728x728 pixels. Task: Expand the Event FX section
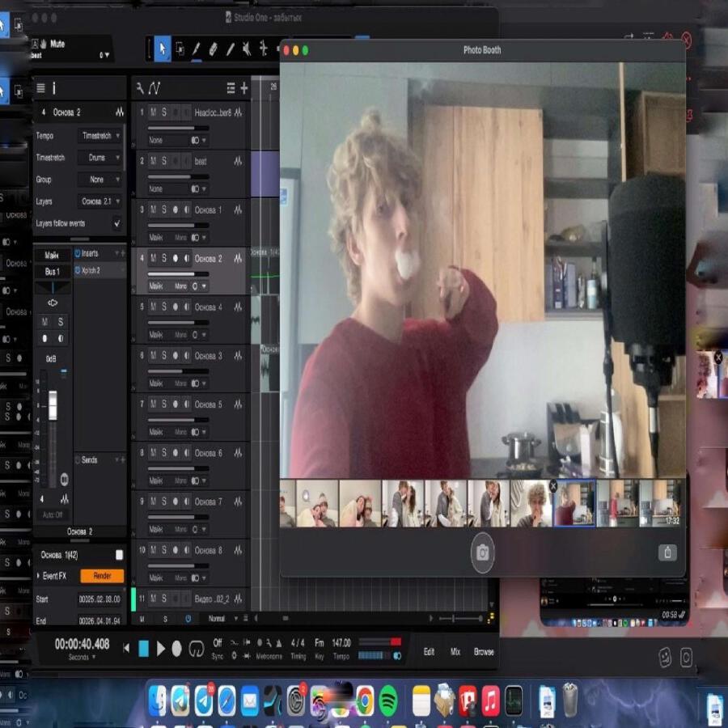[39, 576]
